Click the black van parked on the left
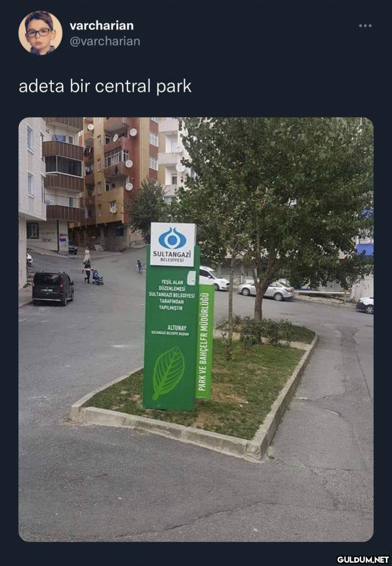 pyautogui.click(x=53, y=287)
